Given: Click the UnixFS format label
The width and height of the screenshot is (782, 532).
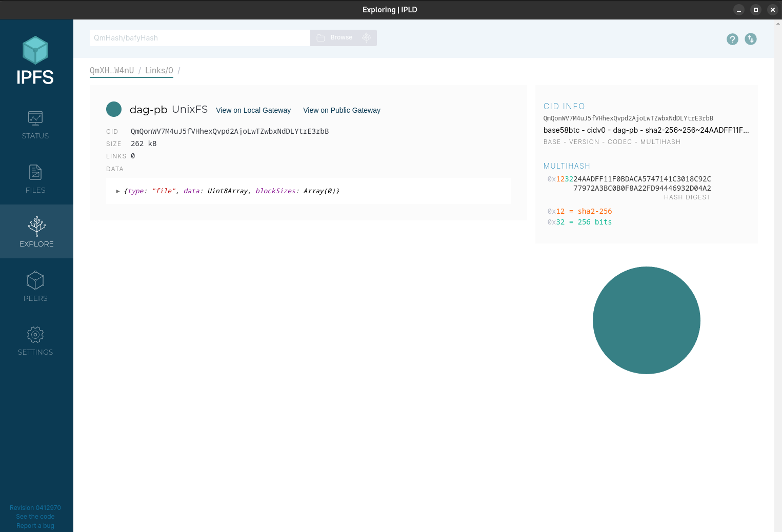Looking at the screenshot, I should (x=190, y=109).
